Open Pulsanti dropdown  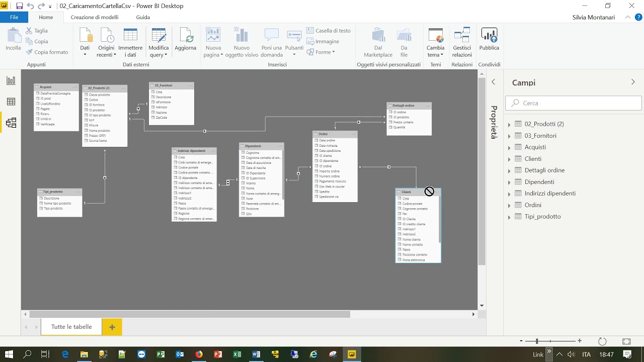pyautogui.click(x=294, y=42)
